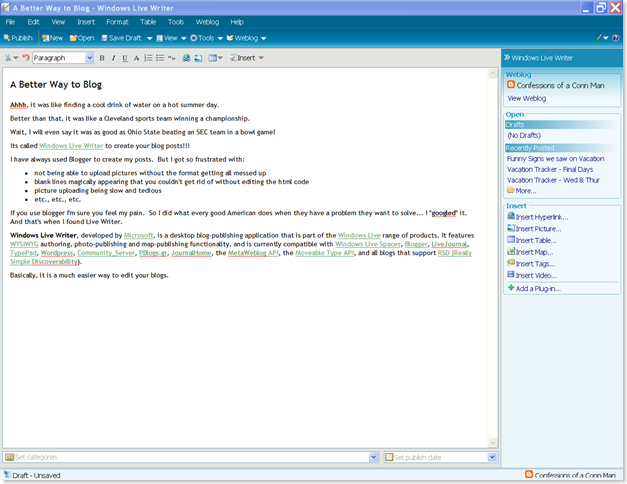Screen dimensions: 627x484
Task: Open the Save Draft dropdown arrow
Action: [x=150, y=38]
